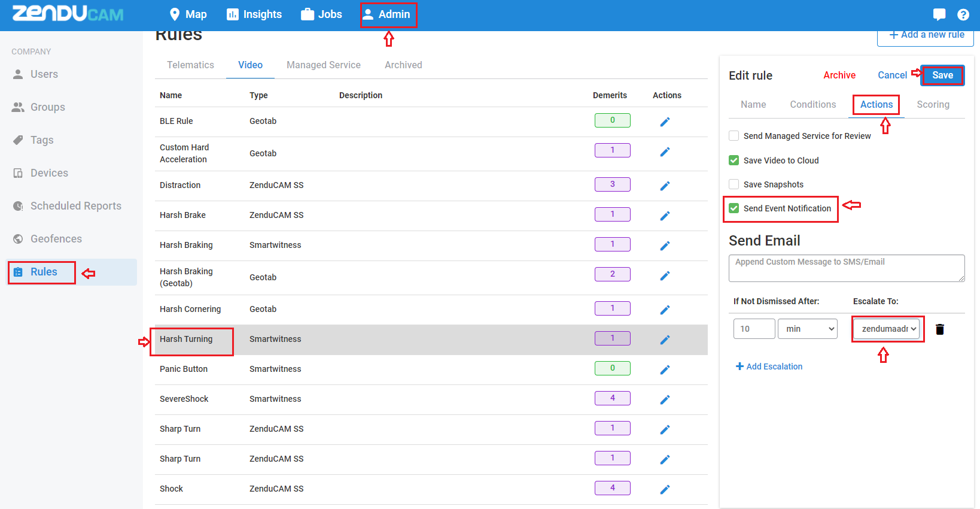Open the Admin menu
Image resolution: width=980 pixels, height=509 pixels.
(x=386, y=14)
